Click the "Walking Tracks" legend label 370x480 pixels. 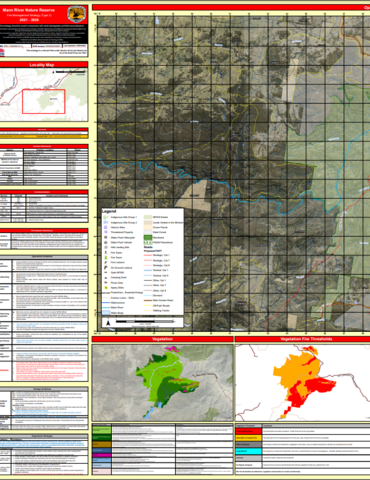point(161,310)
